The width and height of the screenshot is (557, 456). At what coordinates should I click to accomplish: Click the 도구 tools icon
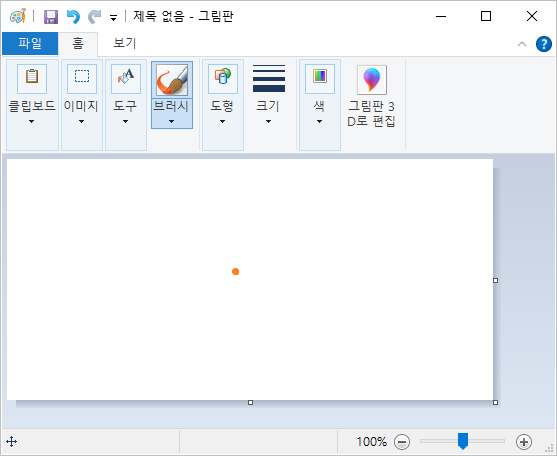(x=126, y=79)
